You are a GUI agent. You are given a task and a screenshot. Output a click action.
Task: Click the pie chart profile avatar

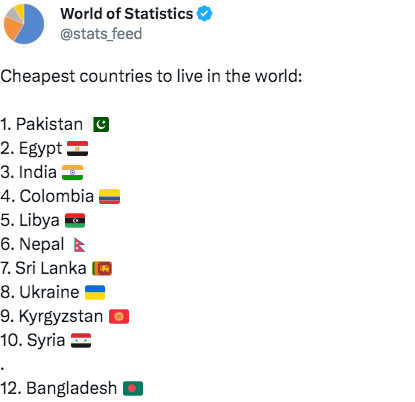coord(24,24)
